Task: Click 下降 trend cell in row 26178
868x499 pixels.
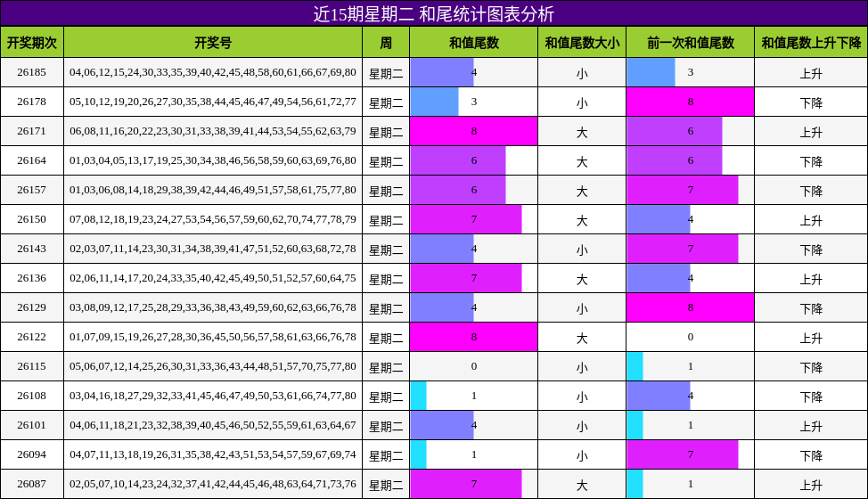Action: tap(811, 102)
